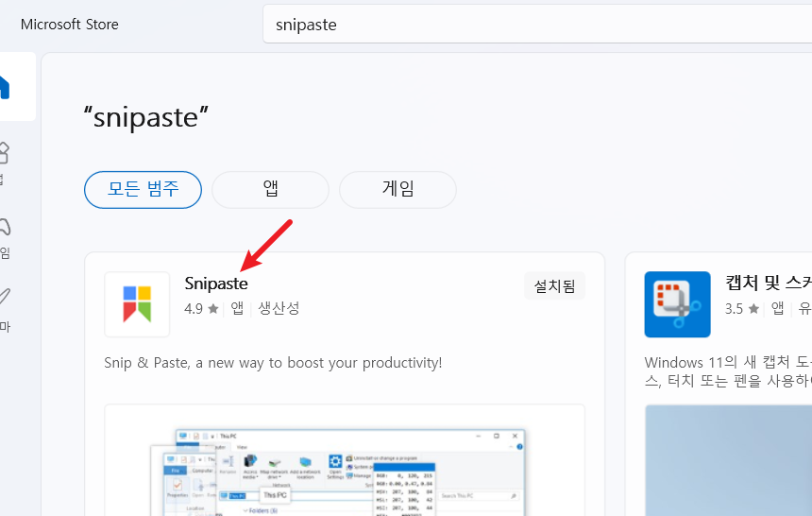Click the blue capture tool app icon
Screen dimensions: 812x516
click(x=677, y=304)
